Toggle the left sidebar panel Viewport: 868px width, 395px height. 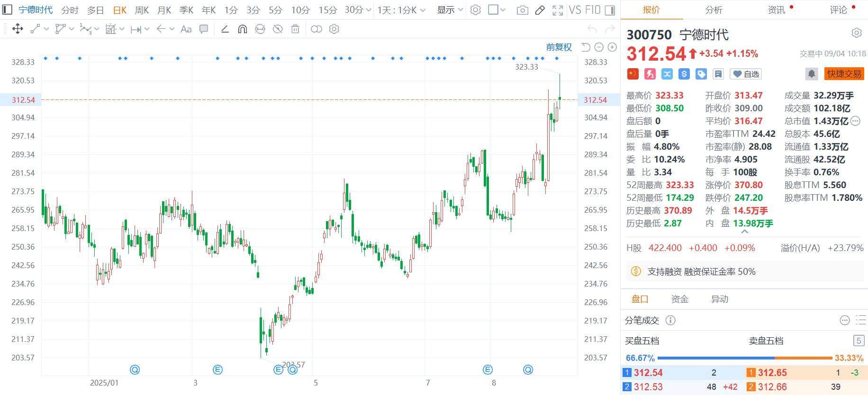click(7, 9)
